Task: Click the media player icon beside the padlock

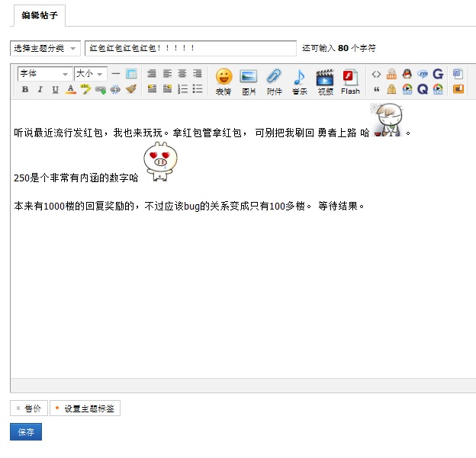Action: (x=407, y=89)
